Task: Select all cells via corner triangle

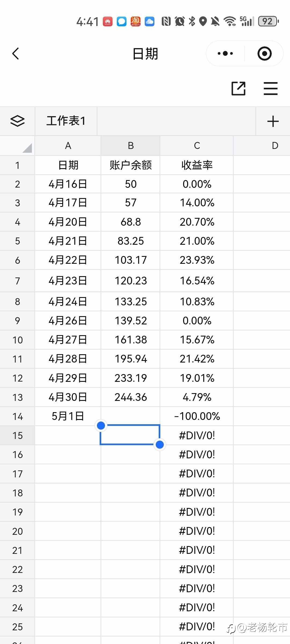Action: click(x=27, y=148)
